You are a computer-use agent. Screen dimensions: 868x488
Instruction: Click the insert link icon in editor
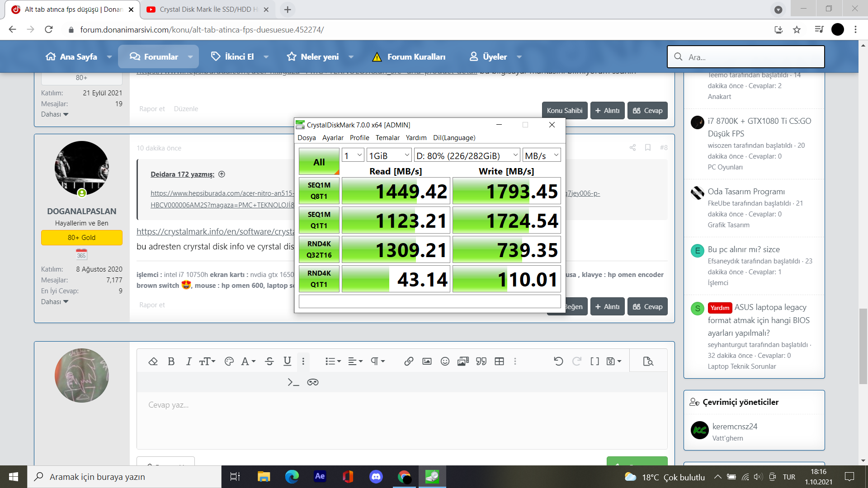(409, 361)
